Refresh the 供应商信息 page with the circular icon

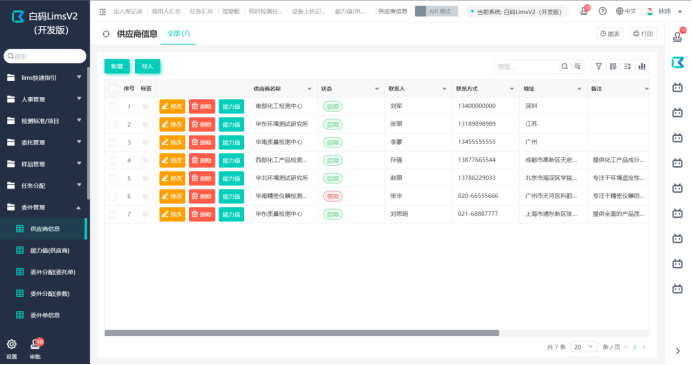pos(106,34)
